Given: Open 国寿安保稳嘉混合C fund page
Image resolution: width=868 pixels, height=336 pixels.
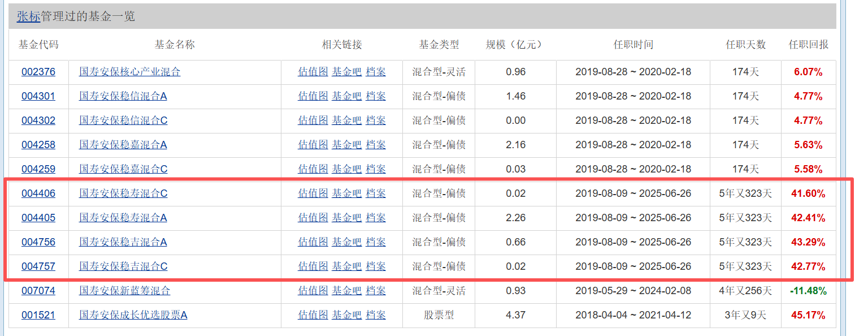Looking at the screenshot, I should pyautogui.click(x=123, y=169).
